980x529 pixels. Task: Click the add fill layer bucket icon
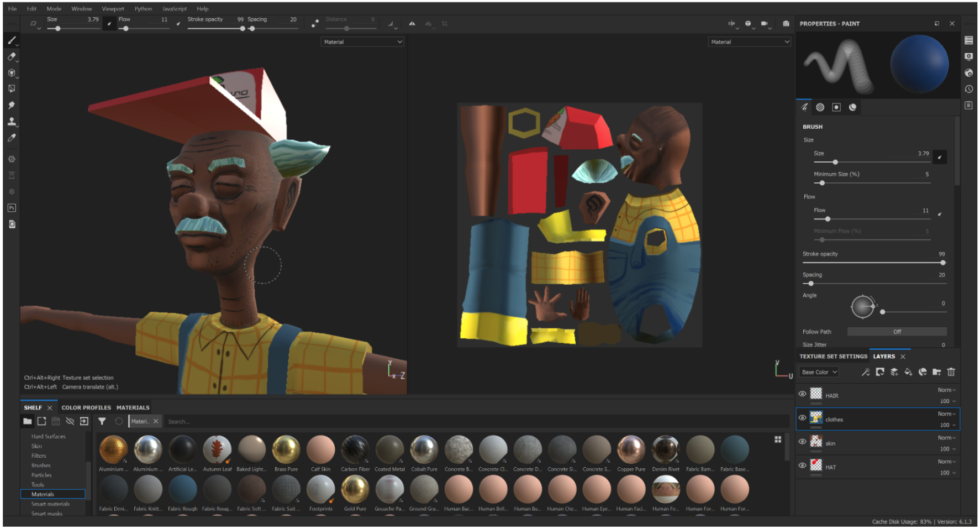[908, 372]
